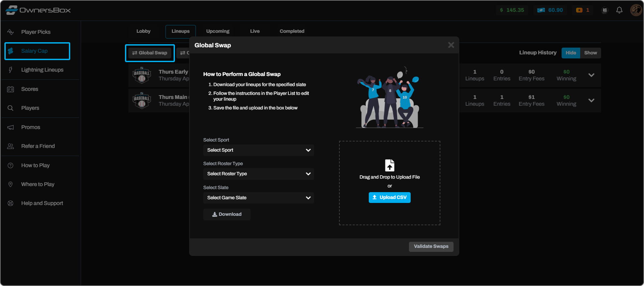Screen dimensions: 644x286
Task: Switch to the Completed tab
Action: (292, 31)
